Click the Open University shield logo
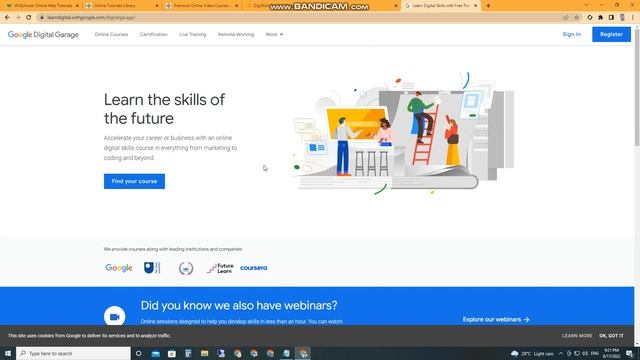Viewport: 640px width, 360px height. 152,268
